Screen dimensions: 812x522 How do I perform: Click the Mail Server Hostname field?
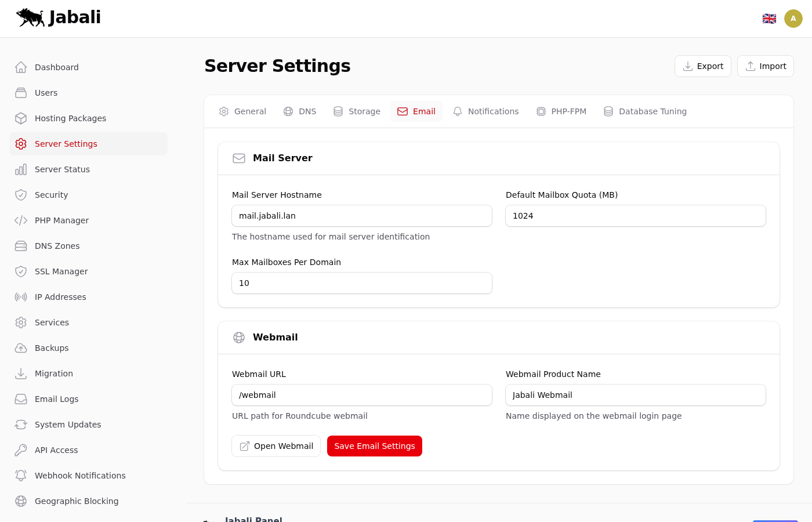pyautogui.click(x=362, y=216)
